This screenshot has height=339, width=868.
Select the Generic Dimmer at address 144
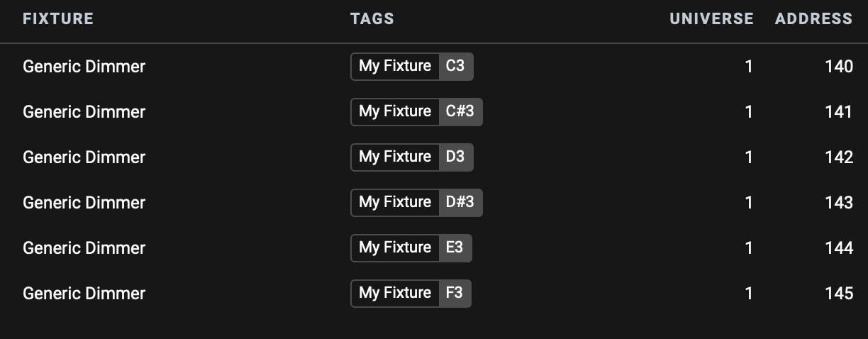tap(84, 248)
